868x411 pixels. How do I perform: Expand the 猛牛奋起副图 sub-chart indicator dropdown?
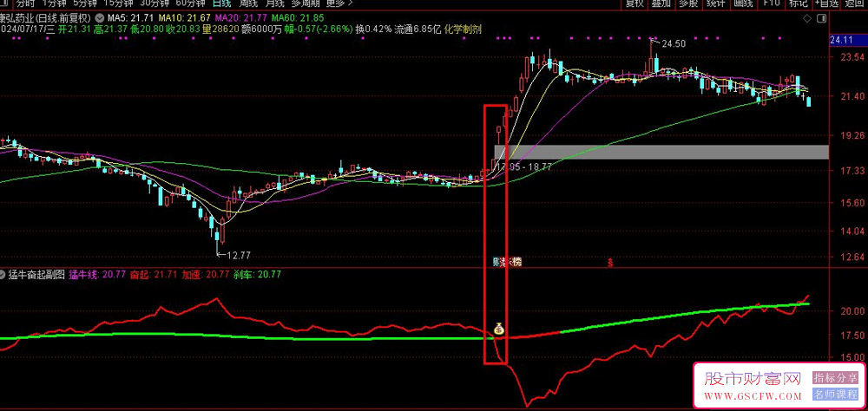click(x=3, y=274)
